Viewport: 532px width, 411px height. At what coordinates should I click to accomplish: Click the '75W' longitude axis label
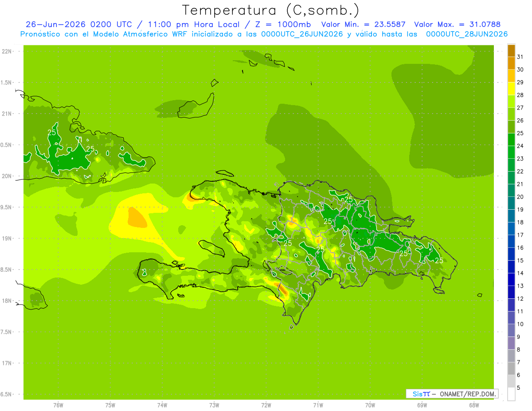coord(110,405)
